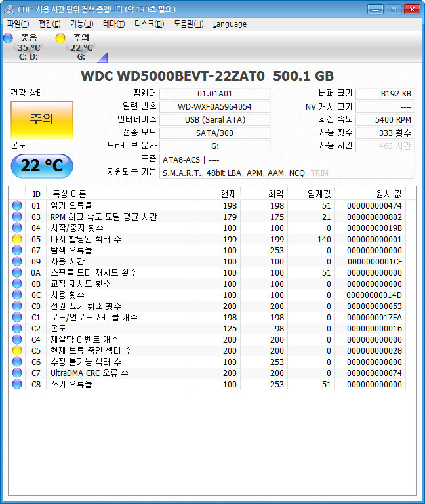
Task: Click the serial number field WD-WXF0A5964054
Action: 214,107
